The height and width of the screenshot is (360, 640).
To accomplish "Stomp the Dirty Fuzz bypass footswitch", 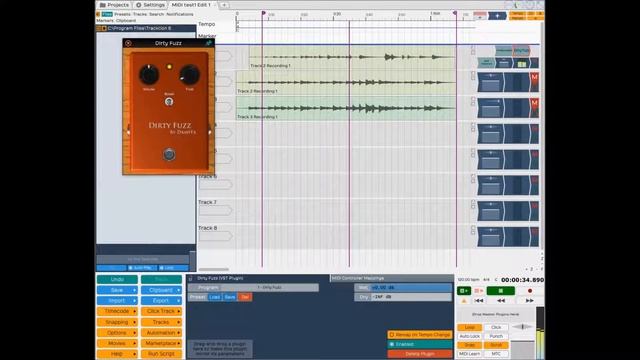I will [169, 154].
